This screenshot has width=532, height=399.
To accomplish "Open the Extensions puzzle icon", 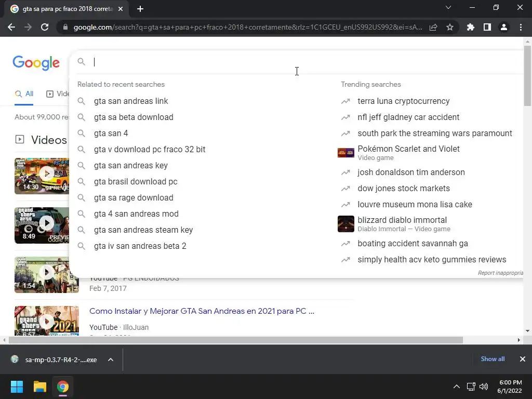I will coord(471,27).
